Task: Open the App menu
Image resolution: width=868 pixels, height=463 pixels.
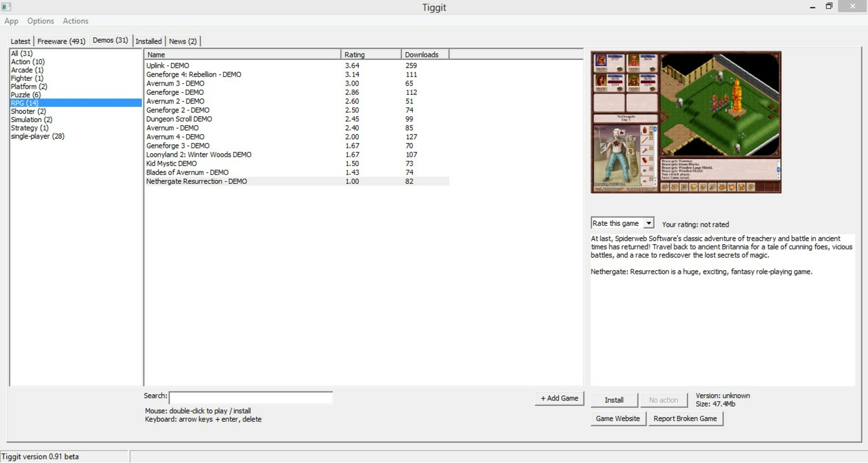Action: (x=12, y=21)
